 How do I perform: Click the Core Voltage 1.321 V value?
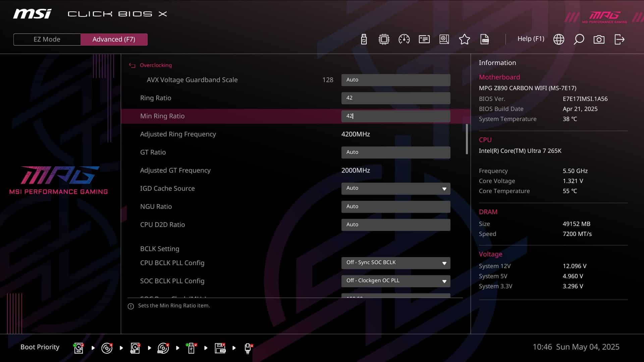tap(573, 181)
